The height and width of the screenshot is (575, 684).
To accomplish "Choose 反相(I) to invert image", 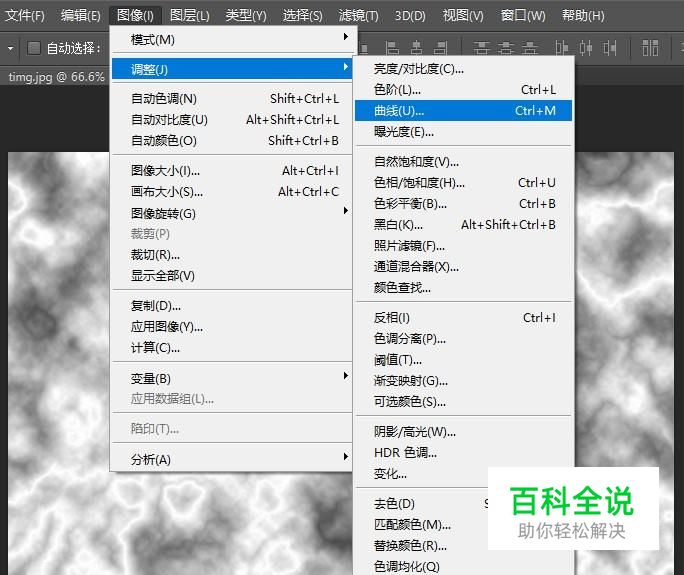I will [x=463, y=317].
